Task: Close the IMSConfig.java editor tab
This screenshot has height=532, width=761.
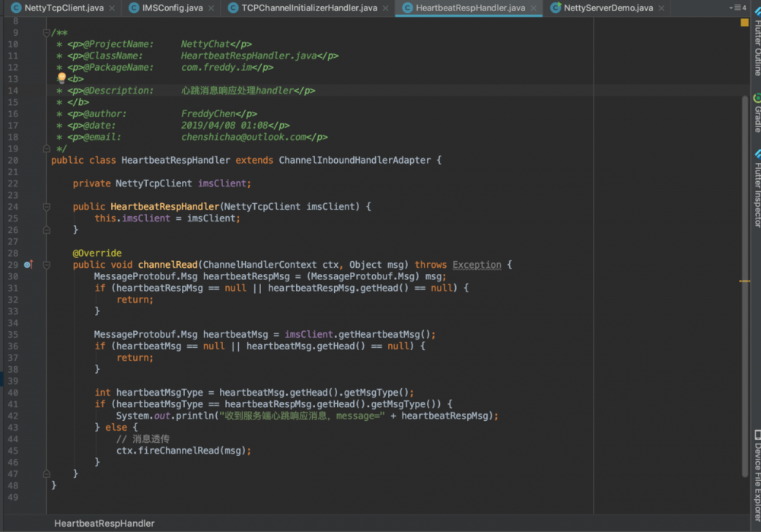Action: pyautogui.click(x=210, y=8)
